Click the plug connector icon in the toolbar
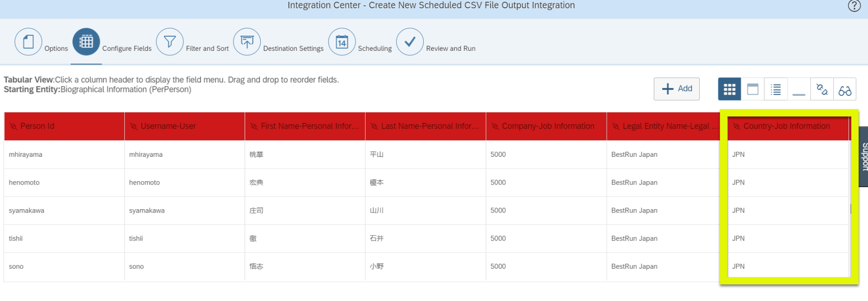Viewport: 868px width, 301px height. [822, 89]
